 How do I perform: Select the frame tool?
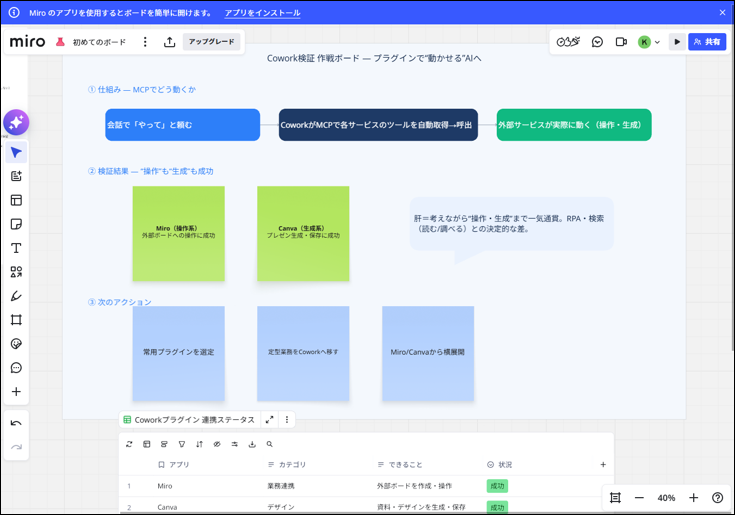pos(16,320)
